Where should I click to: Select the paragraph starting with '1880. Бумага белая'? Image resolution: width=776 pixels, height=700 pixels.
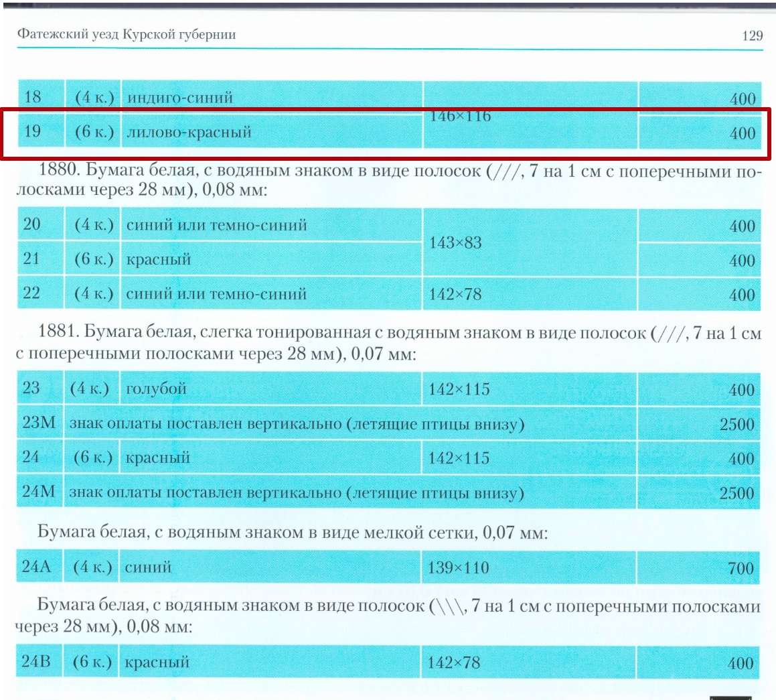click(388, 181)
